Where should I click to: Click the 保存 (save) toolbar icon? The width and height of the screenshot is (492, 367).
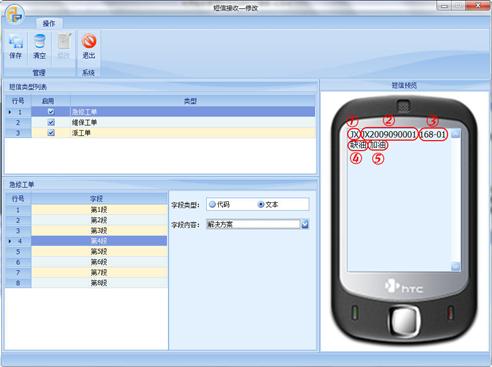coord(16,47)
